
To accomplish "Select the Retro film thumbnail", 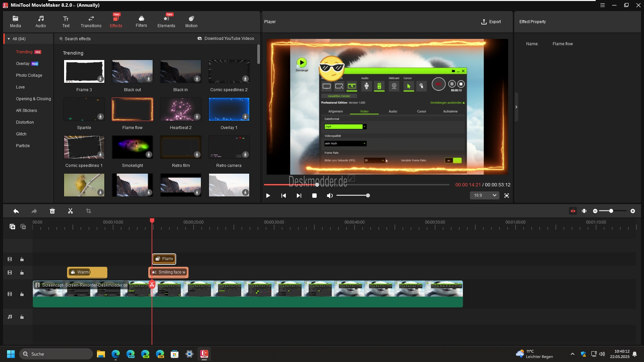I will pyautogui.click(x=181, y=147).
